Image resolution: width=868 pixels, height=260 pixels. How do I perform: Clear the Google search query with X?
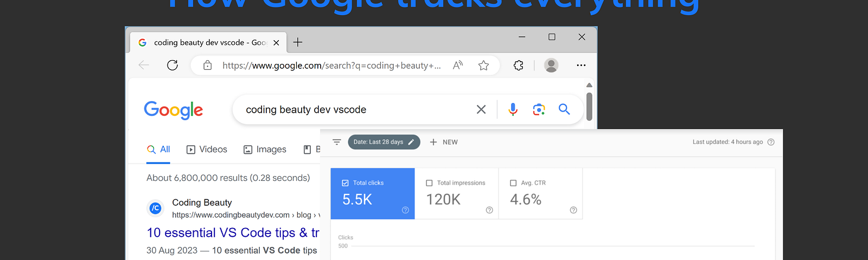point(481,109)
